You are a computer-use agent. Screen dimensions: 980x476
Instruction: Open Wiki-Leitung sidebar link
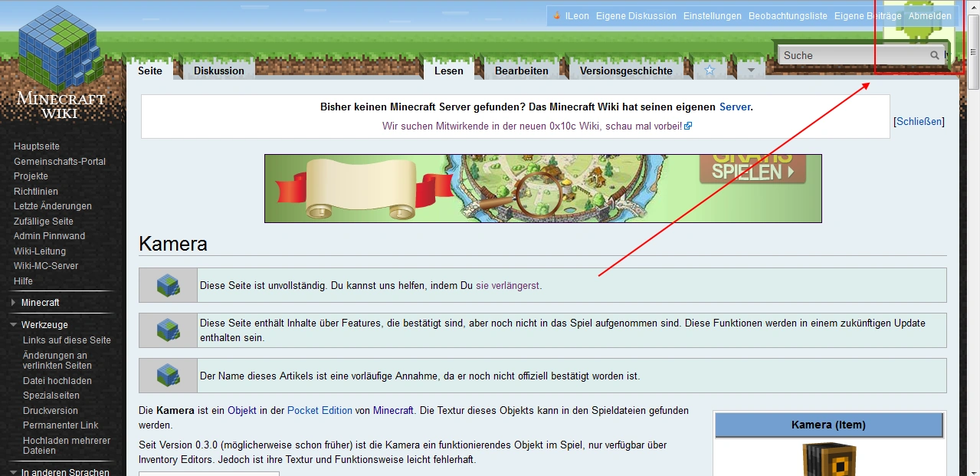40,251
